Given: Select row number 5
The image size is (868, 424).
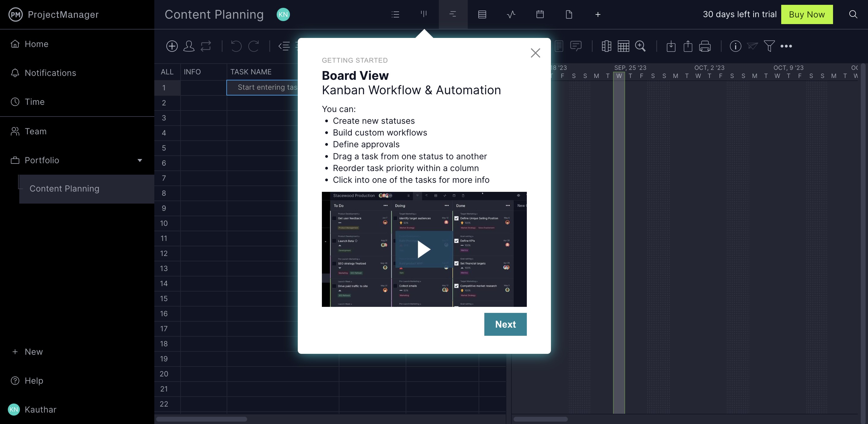Looking at the screenshot, I should (164, 148).
